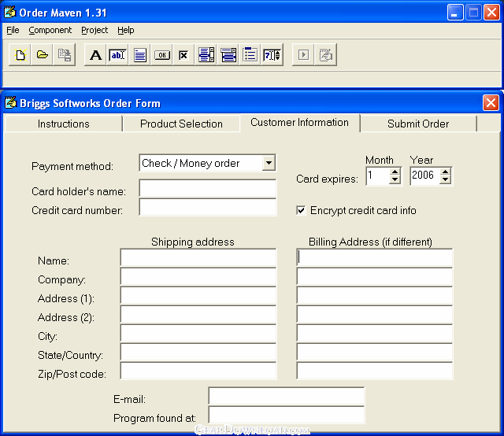
Task: Click the Shipping address Name field
Action: (x=198, y=257)
